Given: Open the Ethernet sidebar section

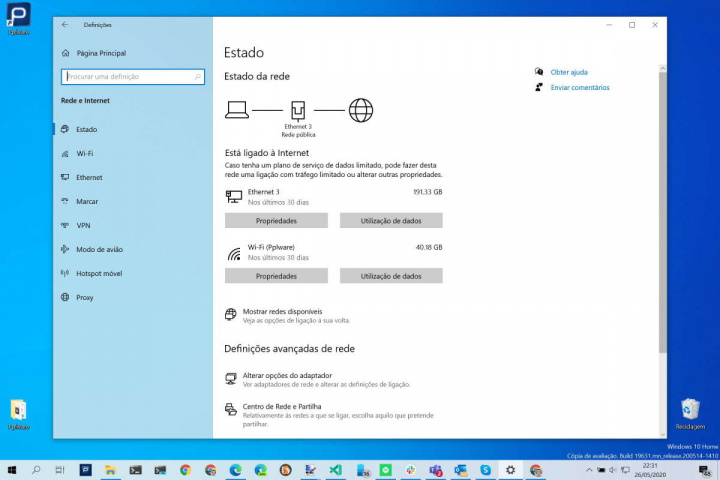Looking at the screenshot, I should (89, 177).
